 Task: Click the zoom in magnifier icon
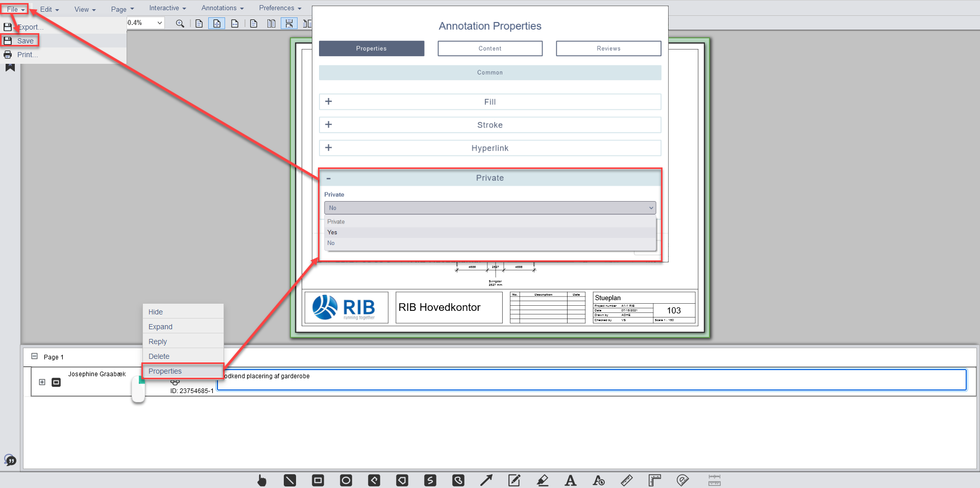pos(180,23)
